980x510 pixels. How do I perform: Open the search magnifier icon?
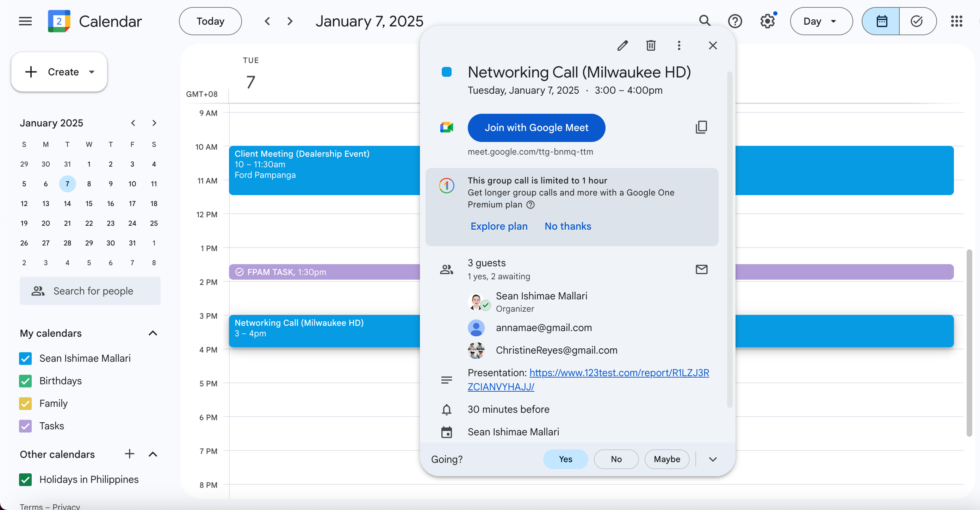(x=705, y=21)
